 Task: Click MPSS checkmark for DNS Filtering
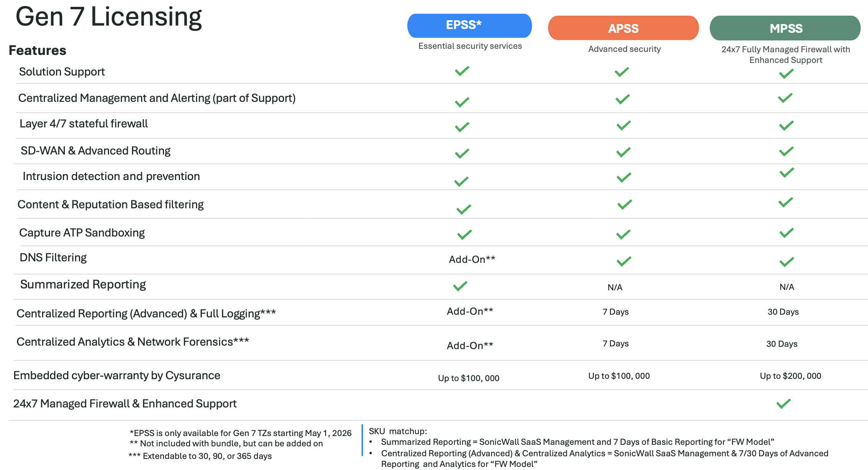(x=786, y=262)
